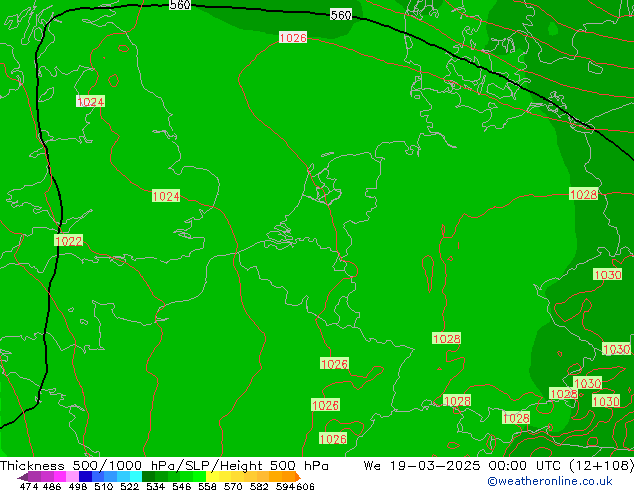The width and height of the screenshot is (634, 490).
Task: Select the 534 legend value
Action: click(x=155, y=486)
